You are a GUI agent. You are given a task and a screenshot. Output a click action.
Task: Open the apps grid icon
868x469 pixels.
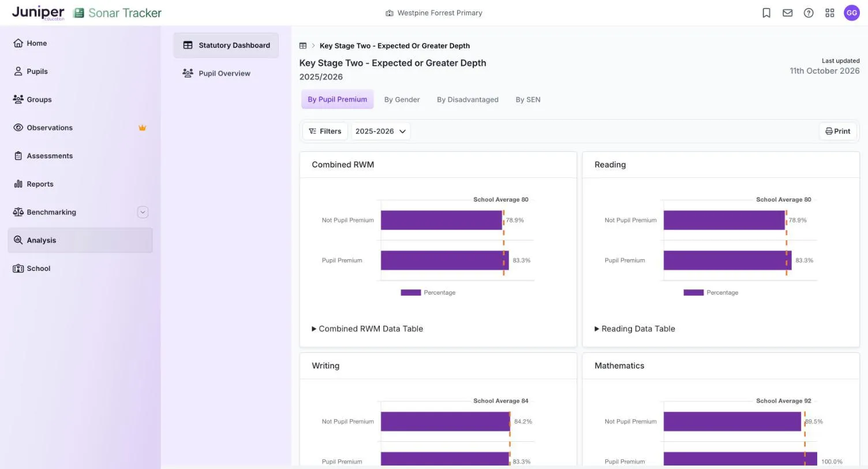[x=830, y=13]
